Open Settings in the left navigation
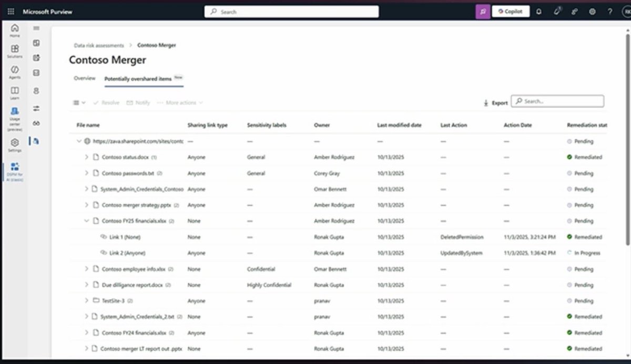The width and height of the screenshot is (631, 364). [x=15, y=145]
